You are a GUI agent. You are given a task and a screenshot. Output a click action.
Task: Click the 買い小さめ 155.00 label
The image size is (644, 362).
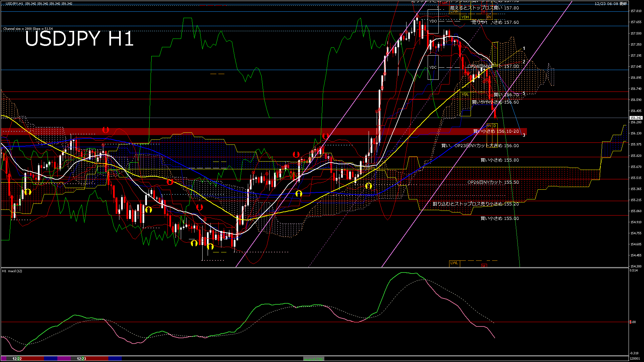click(x=499, y=219)
